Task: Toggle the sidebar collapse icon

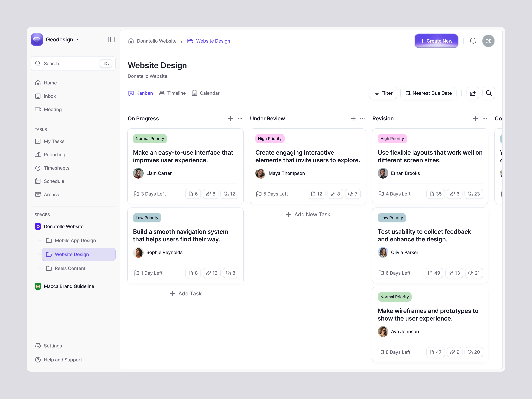Action: coord(112,40)
